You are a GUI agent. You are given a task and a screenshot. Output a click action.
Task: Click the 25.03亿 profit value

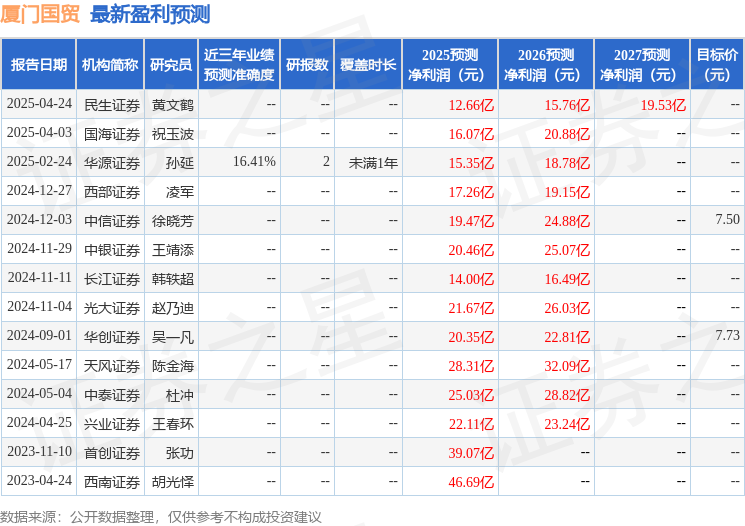click(x=471, y=395)
